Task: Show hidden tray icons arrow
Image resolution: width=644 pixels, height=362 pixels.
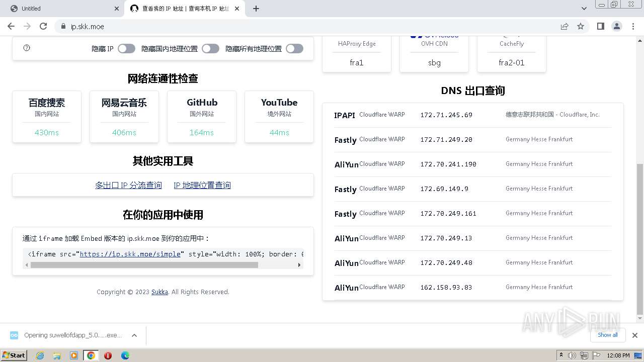Action: click(561, 355)
